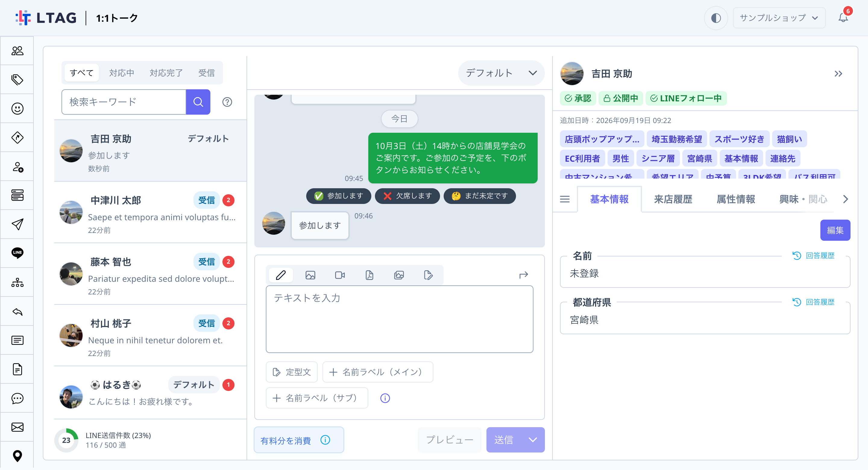Open the friends list sidebar icon
The width and height of the screenshot is (868, 470).
click(17, 51)
